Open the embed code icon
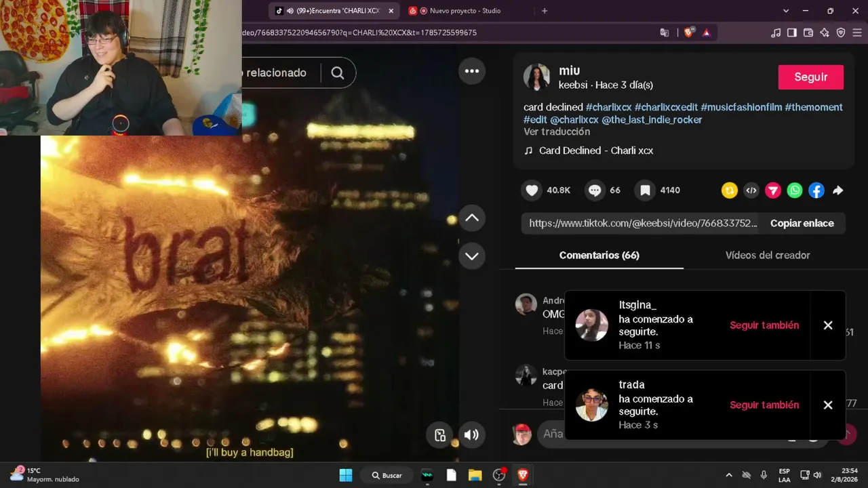This screenshot has height=488, width=868. [x=751, y=190]
